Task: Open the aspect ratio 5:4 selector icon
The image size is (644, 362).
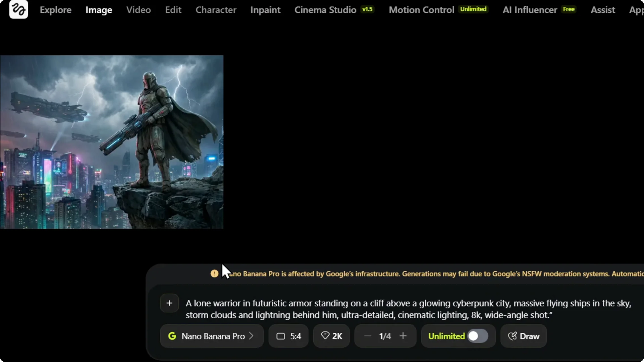Action: [x=281, y=336]
